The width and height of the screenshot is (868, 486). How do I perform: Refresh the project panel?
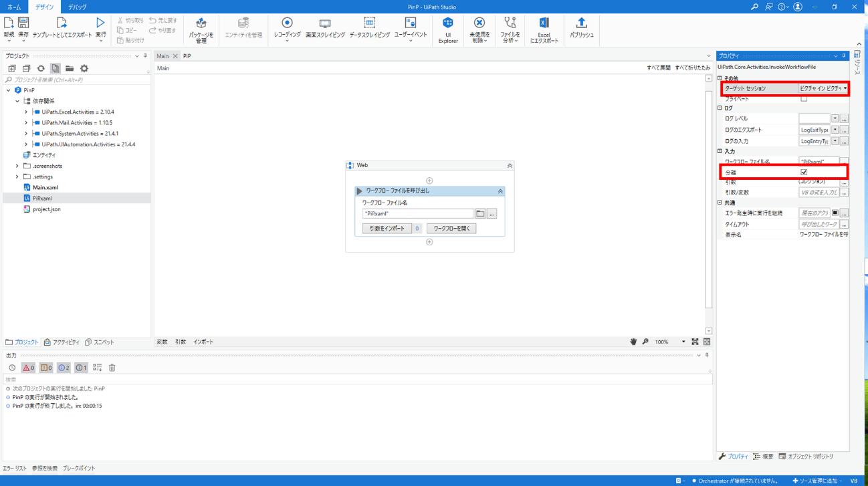(x=41, y=68)
